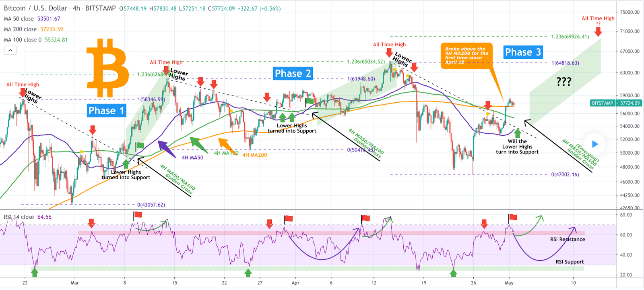This screenshot has height=290, width=644.
Task: Click the 44250.00 price axis tick
Action: click(630, 195)
